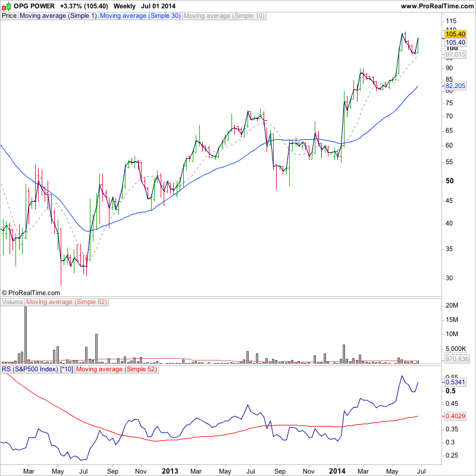Click the blue-outlined 105.40 price tag
The image size is (476, 476).
[455, 42]
